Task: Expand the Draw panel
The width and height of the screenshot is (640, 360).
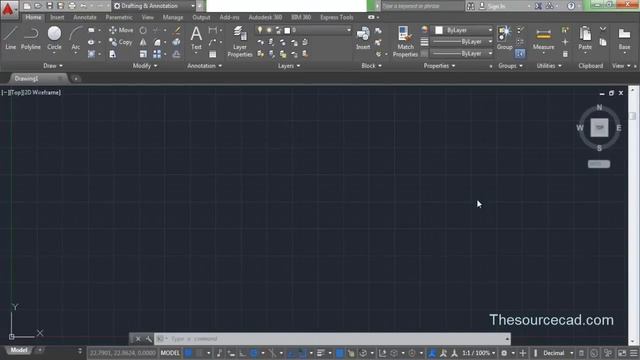Action: (x=53, y=66)
